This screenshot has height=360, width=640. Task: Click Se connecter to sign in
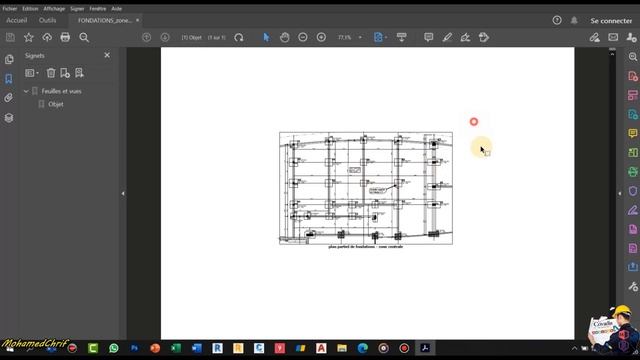pos(611,20)
